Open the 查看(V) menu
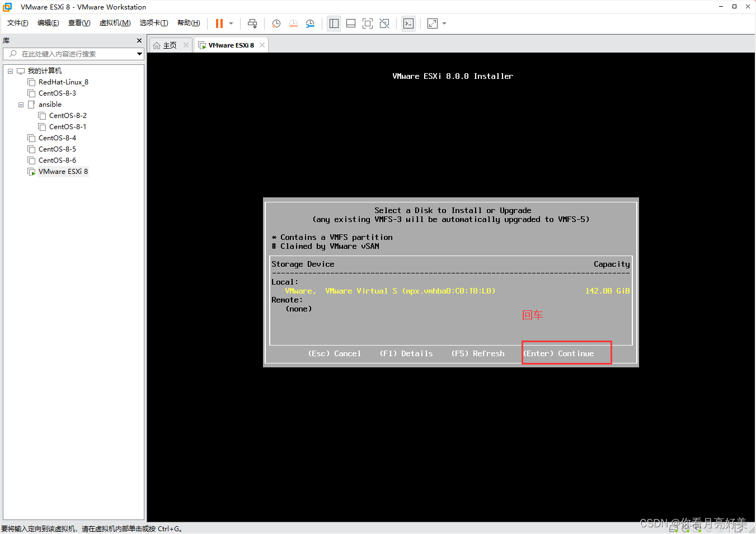Viewport: 756px width, 534px height. pyautogui.click(x=79, y=23)
